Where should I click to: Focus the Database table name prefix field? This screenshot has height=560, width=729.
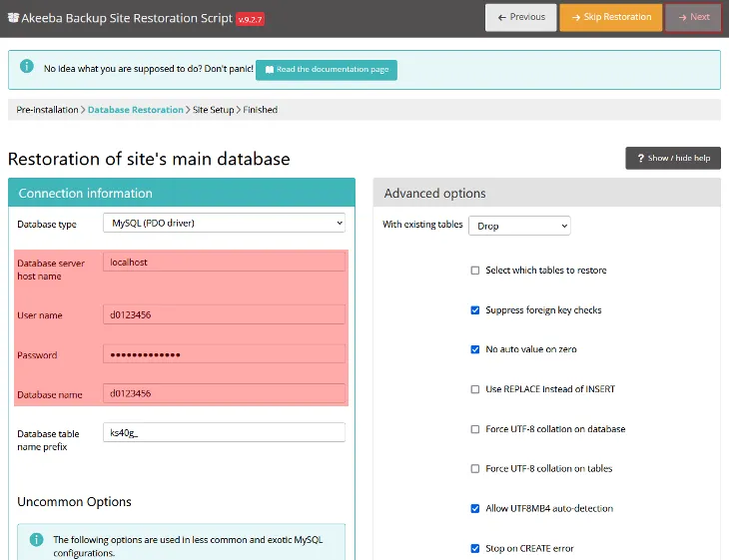click(x=224, y=433)
